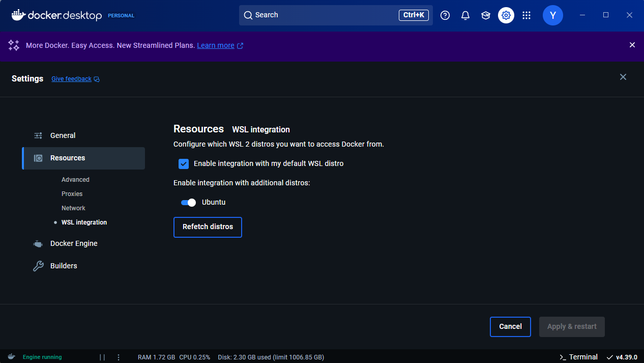Open the General settings section
The image size is (644, 363).
(x=83, y=135)
